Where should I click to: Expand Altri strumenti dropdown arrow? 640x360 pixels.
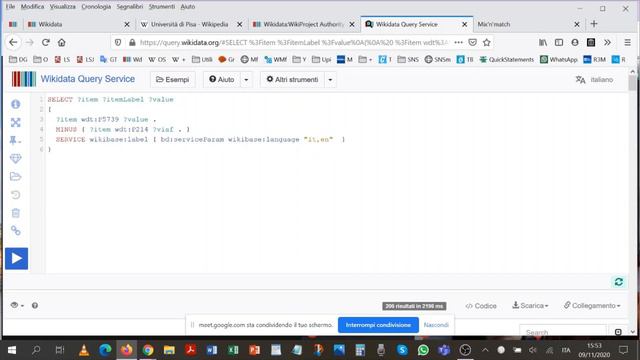(330, 80)
